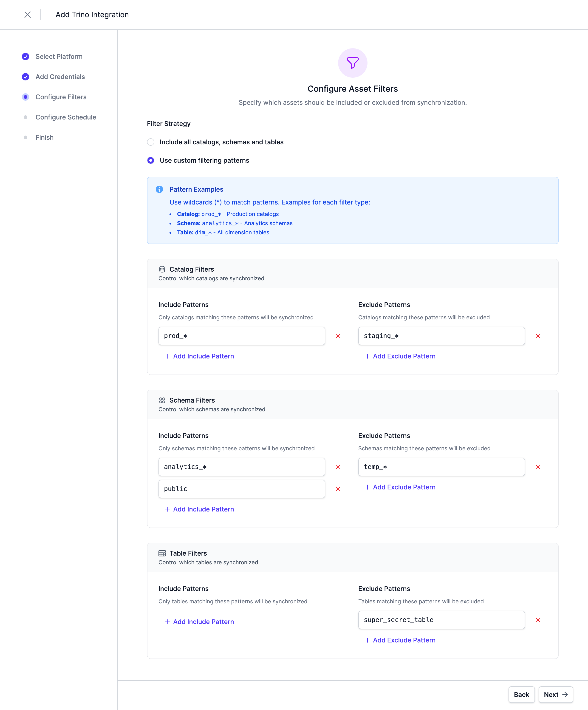Add Exclude Pattern under Catalog Filters
The image size is (588, 710).
(x=400, y=356)
